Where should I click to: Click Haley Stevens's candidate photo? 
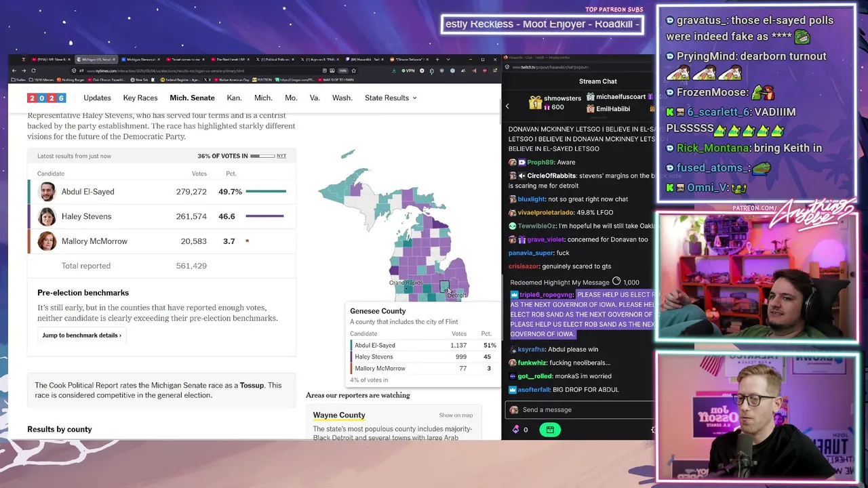(47, 216)
